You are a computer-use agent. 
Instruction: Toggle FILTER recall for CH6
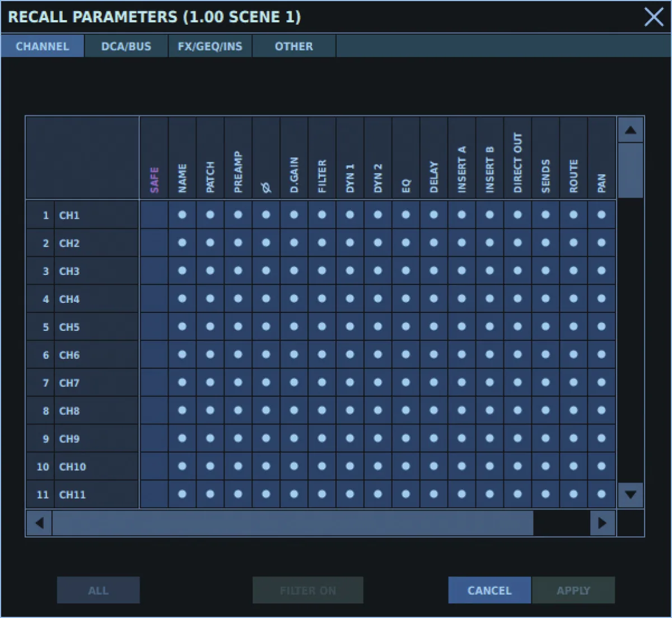tap(322, 355)
